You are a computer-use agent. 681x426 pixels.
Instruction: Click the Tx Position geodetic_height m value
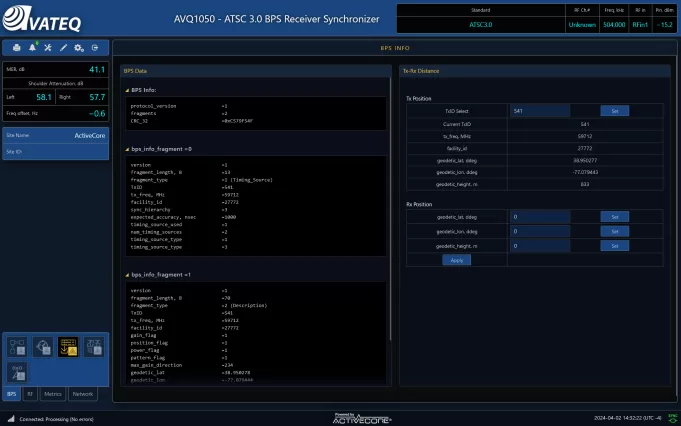coord(585,185)
